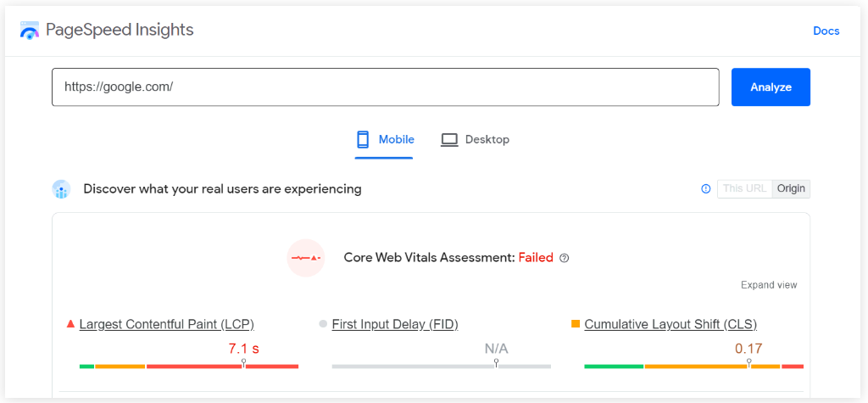Viewport: 868px width, 403px height.
Task: Click the mobile phone icon
Action: (363, 140)
